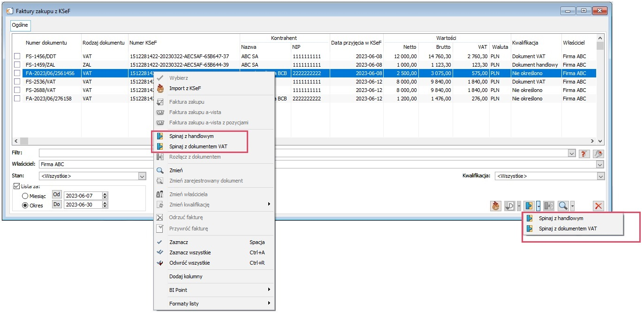Click the checkmark icon beside Zaznacz
Screen dimensions: 644x313
point(160,242)
